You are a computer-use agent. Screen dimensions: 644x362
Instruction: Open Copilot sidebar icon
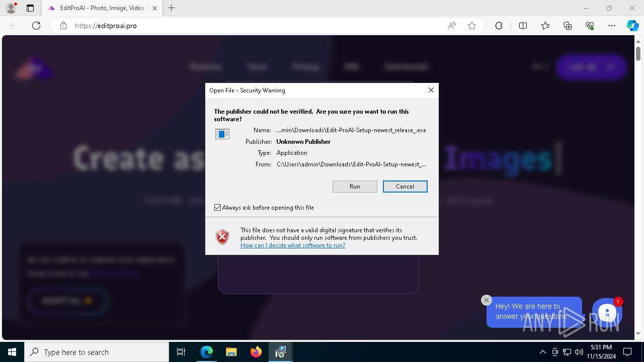(632, 26)
